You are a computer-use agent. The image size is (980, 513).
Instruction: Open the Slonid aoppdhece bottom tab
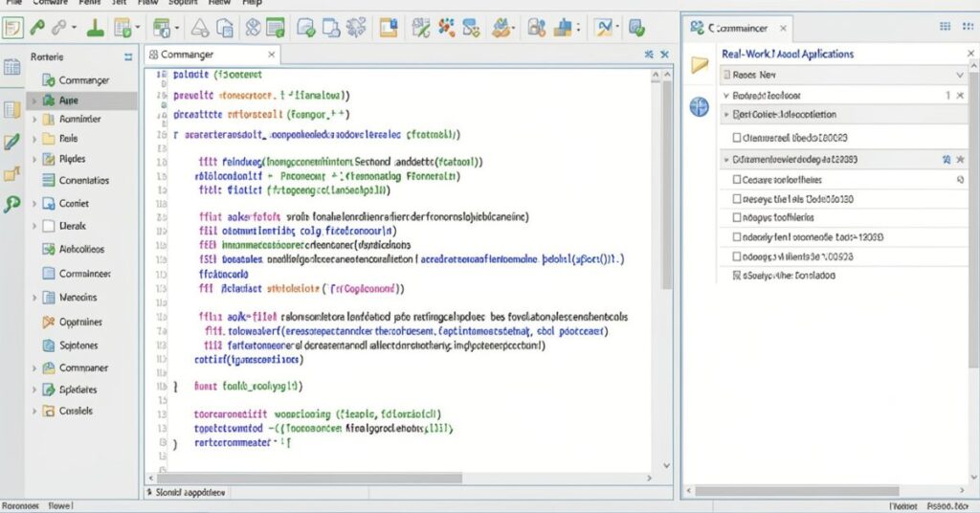point(186,492)
